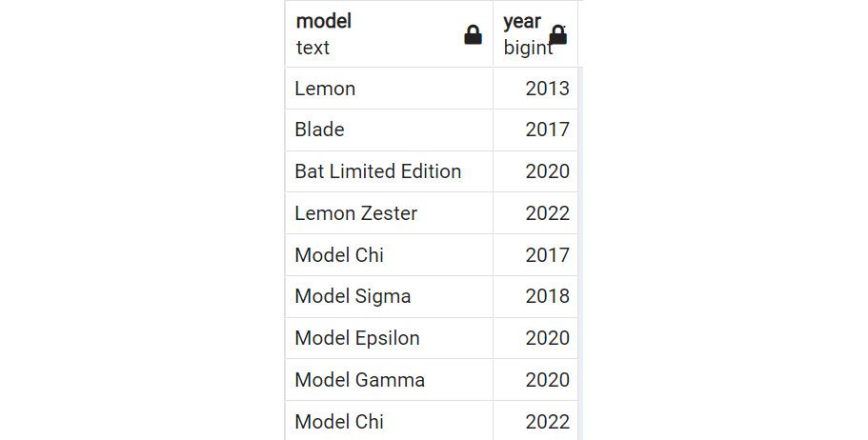Click the Model Epsilon cell
The height and width of the screenshot is (440, 868).
(389, 338)
